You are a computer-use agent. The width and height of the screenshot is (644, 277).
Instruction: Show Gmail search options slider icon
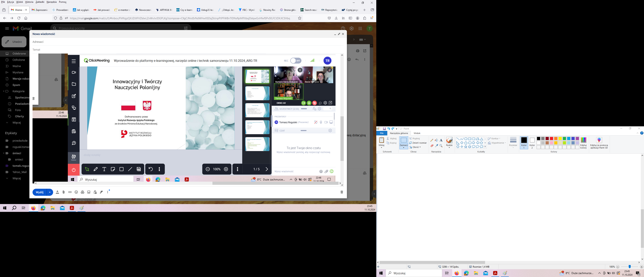click(x=186, y=28)
